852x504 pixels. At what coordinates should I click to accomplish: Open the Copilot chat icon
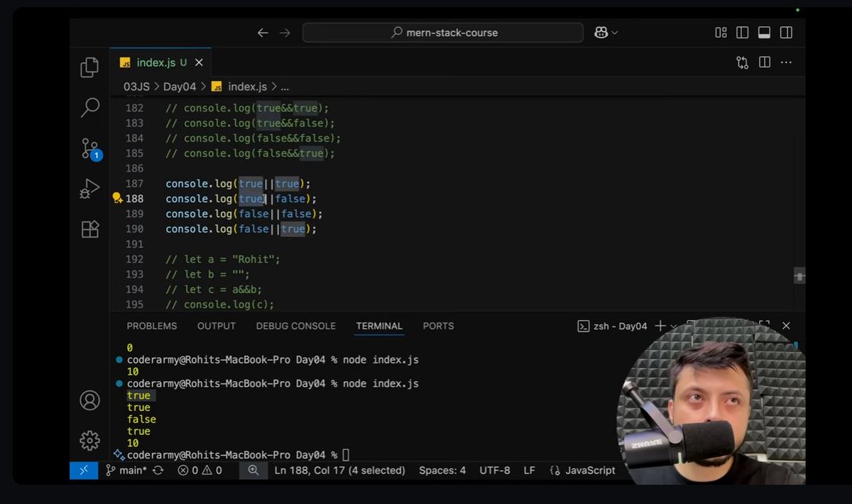coord(601,33)
